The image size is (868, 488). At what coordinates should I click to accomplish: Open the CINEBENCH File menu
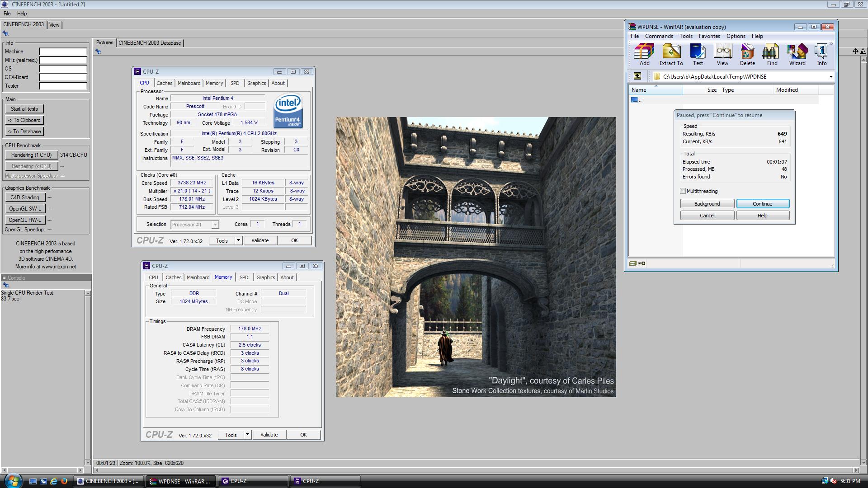click(x=7, y=14)
